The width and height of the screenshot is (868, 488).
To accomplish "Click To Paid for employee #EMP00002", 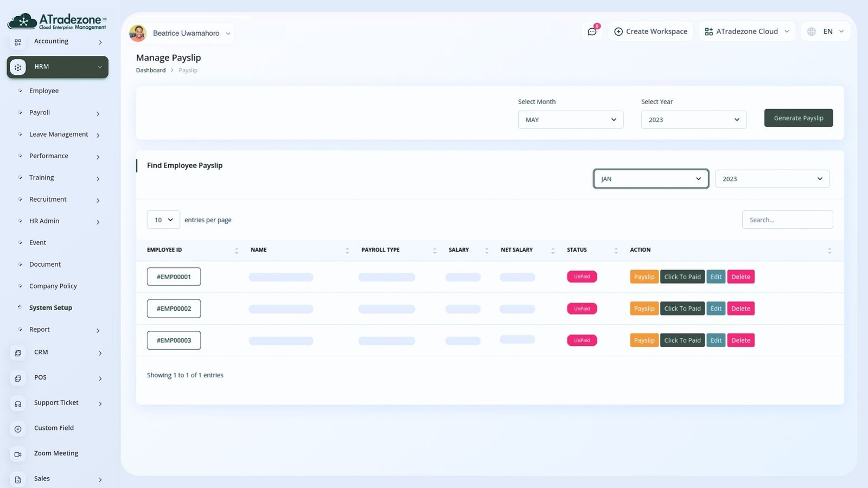I will pyautogui.click(x=682, y=309).
